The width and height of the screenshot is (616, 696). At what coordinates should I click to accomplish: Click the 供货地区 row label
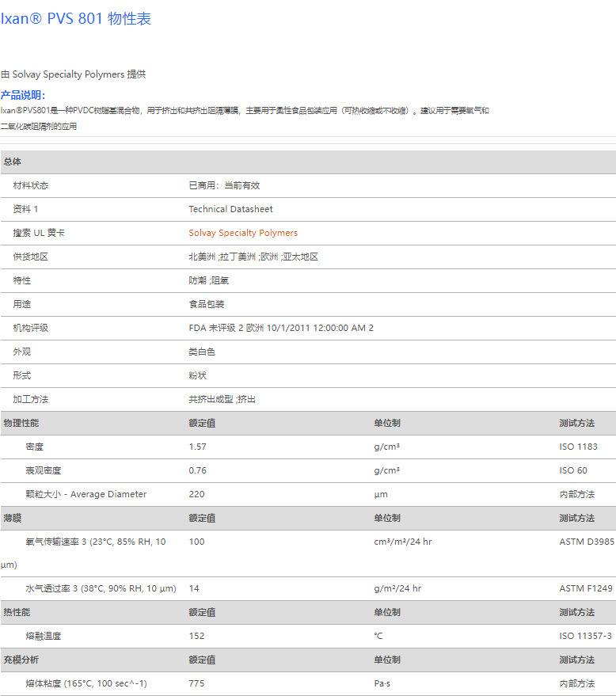click(31, 257)
